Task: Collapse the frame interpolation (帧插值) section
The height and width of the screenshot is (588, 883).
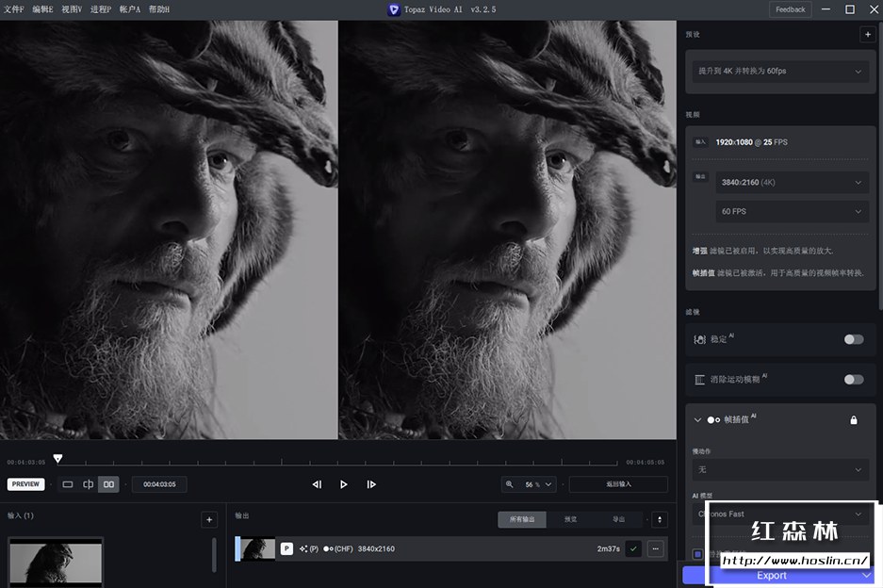Action: pos(697,420)
